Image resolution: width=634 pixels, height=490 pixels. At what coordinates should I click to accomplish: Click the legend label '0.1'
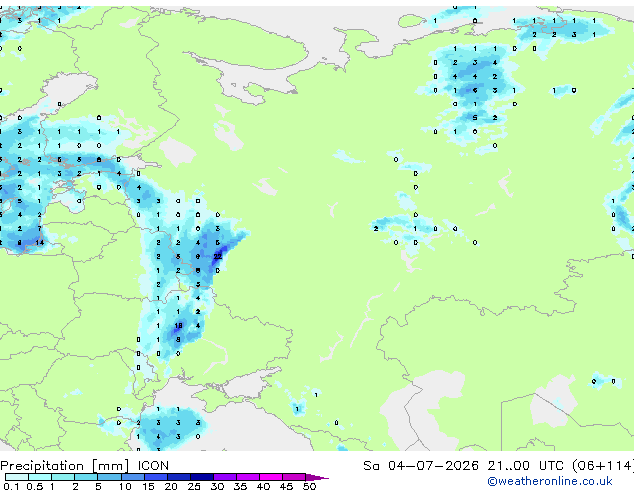tap(11, 486)
